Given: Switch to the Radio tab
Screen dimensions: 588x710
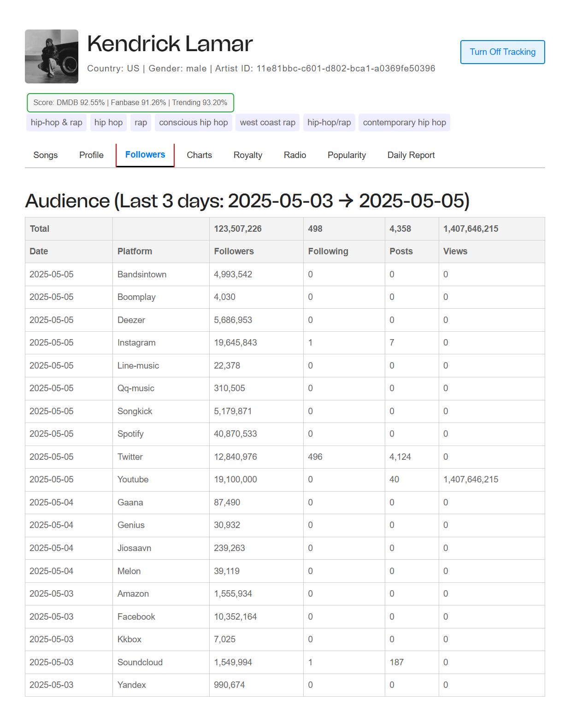Looking at the screenshot, I should (295, 155).
